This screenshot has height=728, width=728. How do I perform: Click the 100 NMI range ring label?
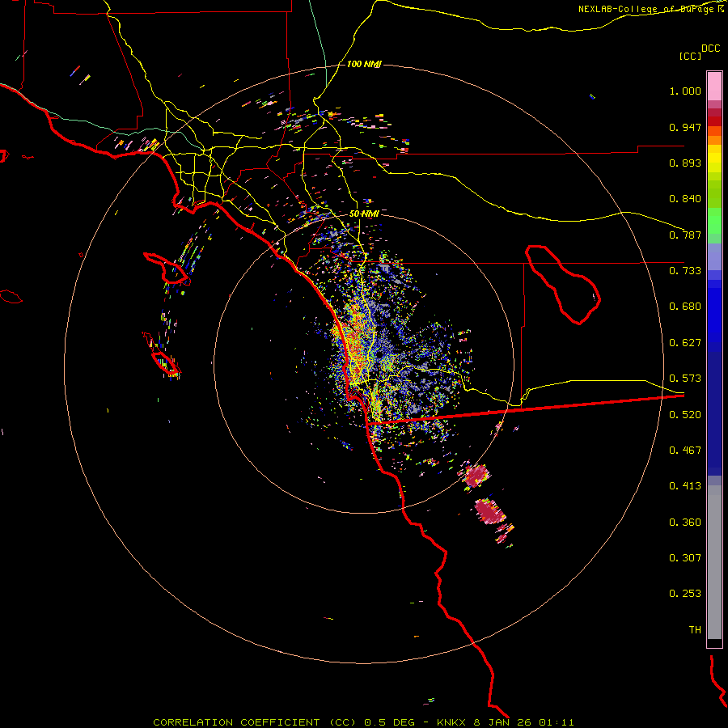point(364,64)
